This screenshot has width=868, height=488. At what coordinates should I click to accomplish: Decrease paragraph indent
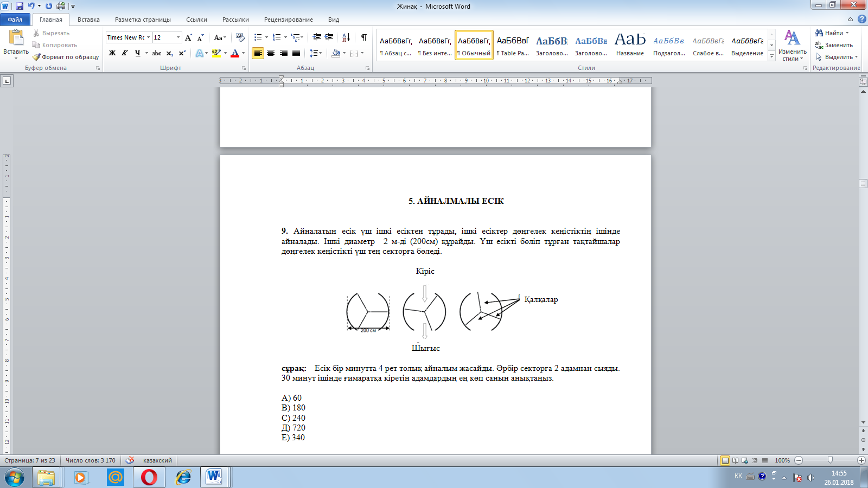317,37
